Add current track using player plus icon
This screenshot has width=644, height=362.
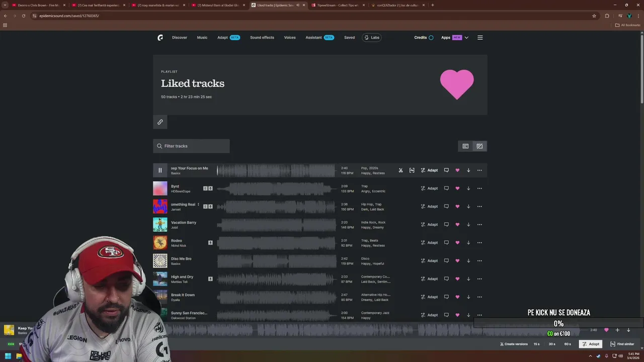click(x=617, y=330)
